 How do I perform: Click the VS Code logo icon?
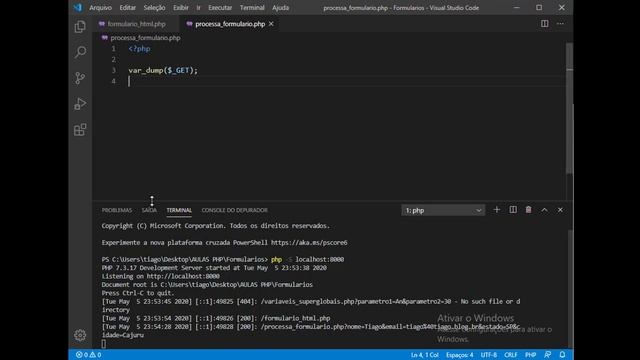78,7
